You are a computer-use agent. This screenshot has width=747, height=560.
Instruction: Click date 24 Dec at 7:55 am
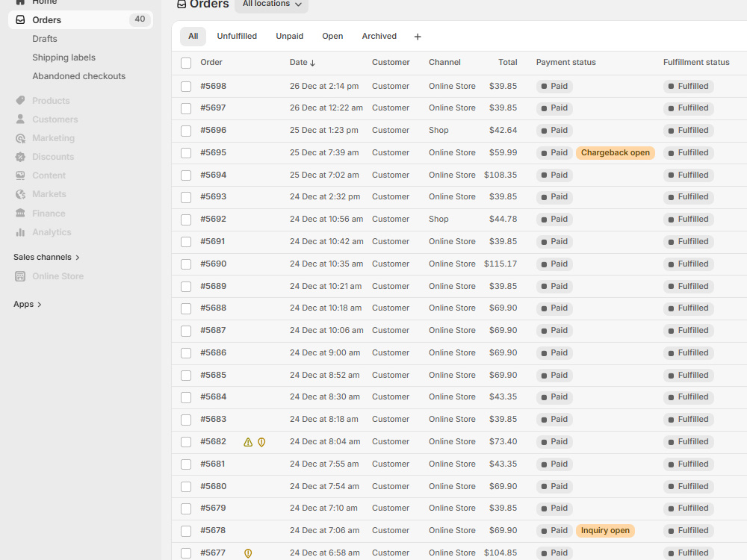(324, 464)
